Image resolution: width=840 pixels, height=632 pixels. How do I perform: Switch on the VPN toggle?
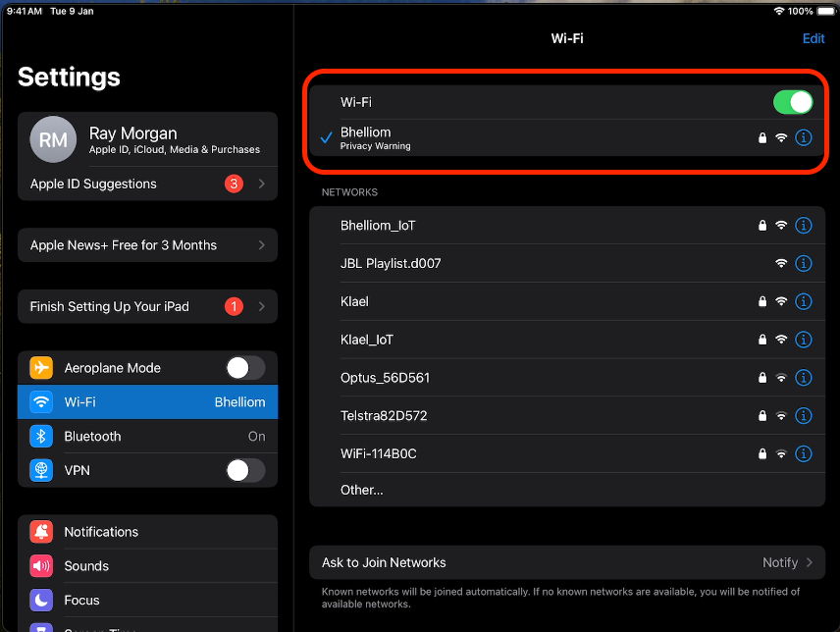244,471
